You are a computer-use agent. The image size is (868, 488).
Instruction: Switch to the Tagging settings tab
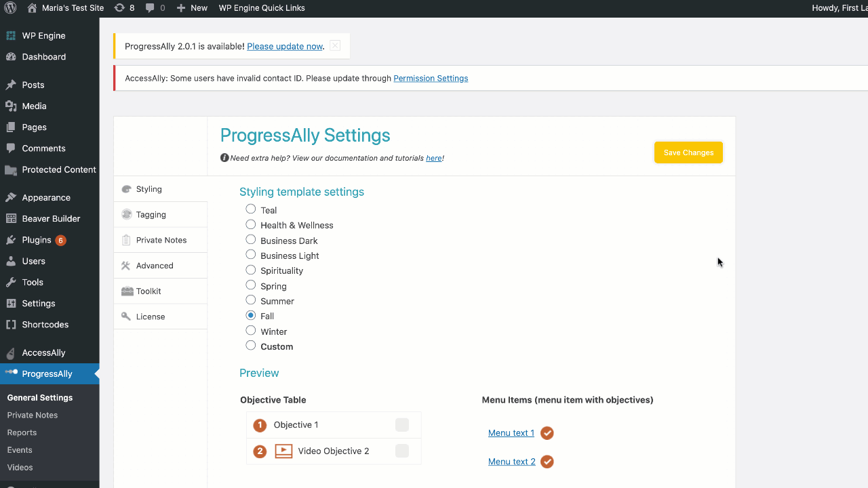(151, 215)
